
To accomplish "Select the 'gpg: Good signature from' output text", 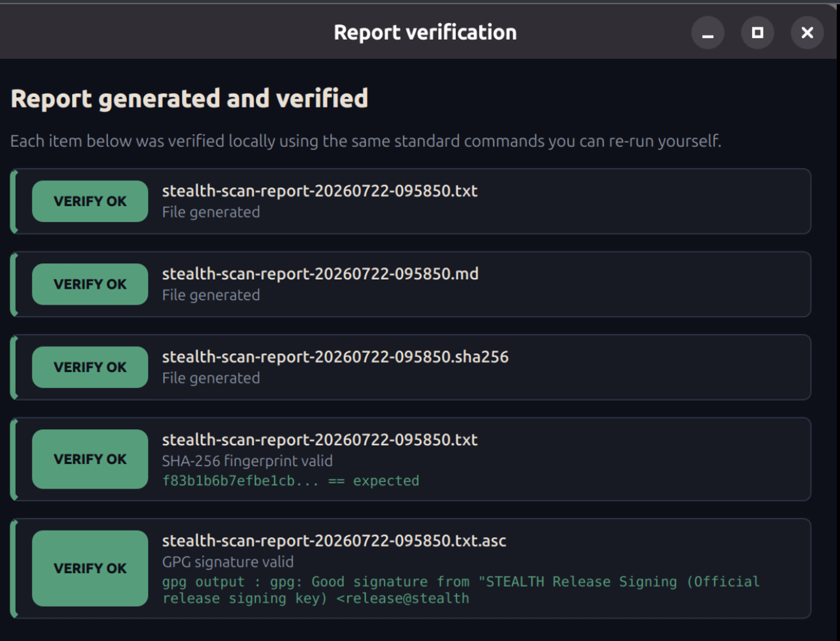I will (461, 590).
